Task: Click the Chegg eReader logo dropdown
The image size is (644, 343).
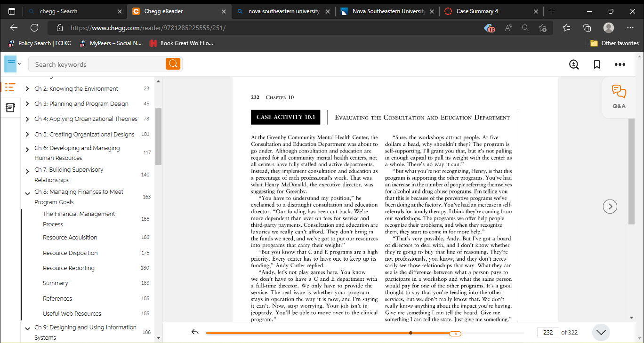Action: (x=12, y=64)
